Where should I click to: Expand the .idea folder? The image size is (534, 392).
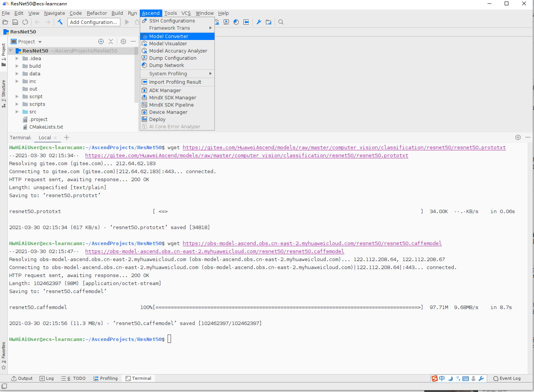point(17,58)
